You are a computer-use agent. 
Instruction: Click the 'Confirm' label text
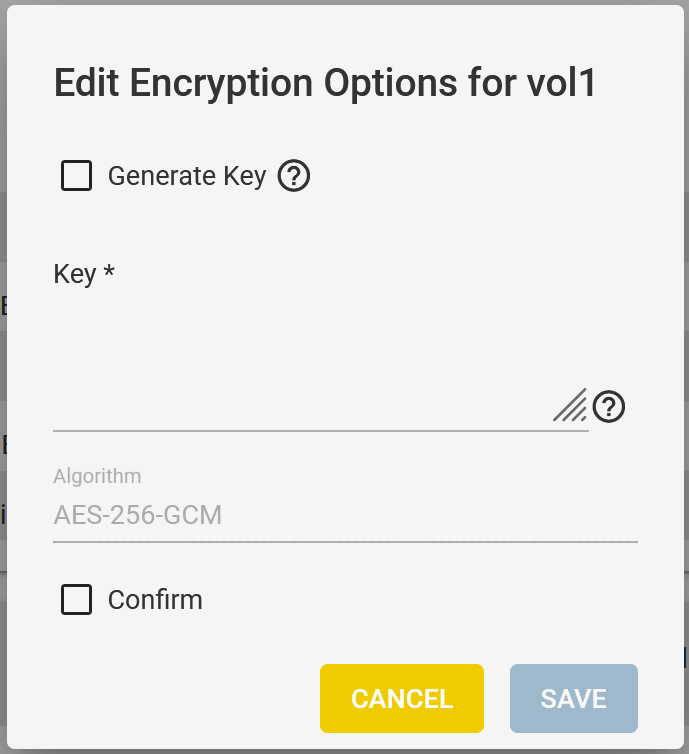coord(155,600)
